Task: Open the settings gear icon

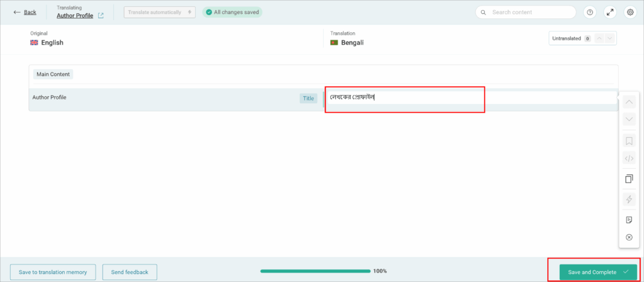Action: [630, 12]
